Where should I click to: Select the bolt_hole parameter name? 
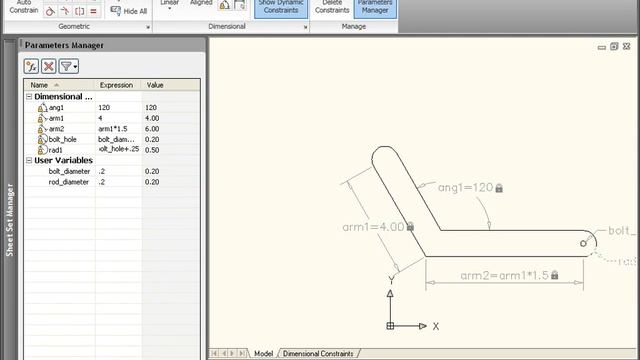(62, 140)
